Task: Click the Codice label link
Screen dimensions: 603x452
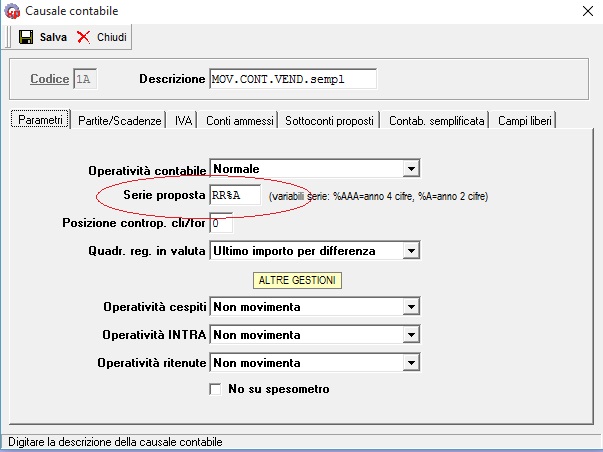Action: (x=49, y=79)
